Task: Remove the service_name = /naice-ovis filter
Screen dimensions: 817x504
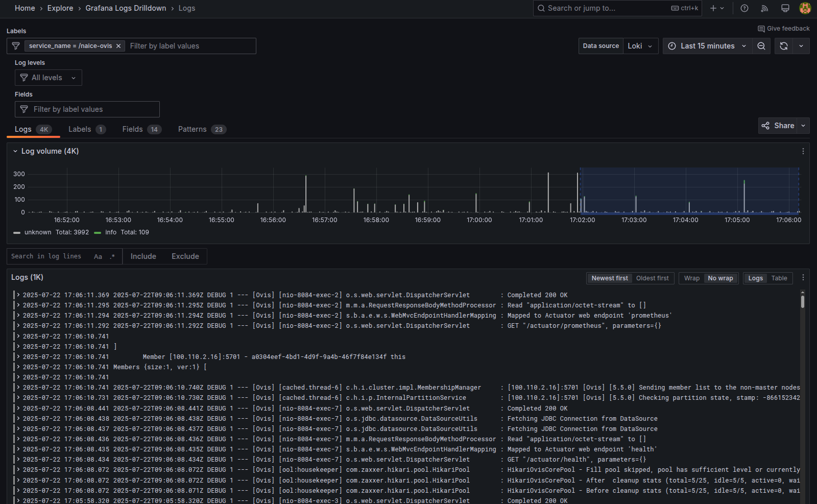Action: click(118, 46)
